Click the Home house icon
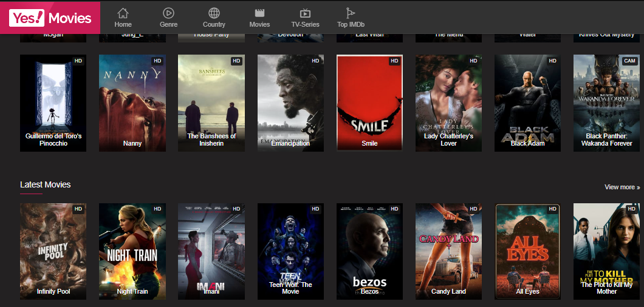This screenshot has width=644, height=307. pos(123,13)
